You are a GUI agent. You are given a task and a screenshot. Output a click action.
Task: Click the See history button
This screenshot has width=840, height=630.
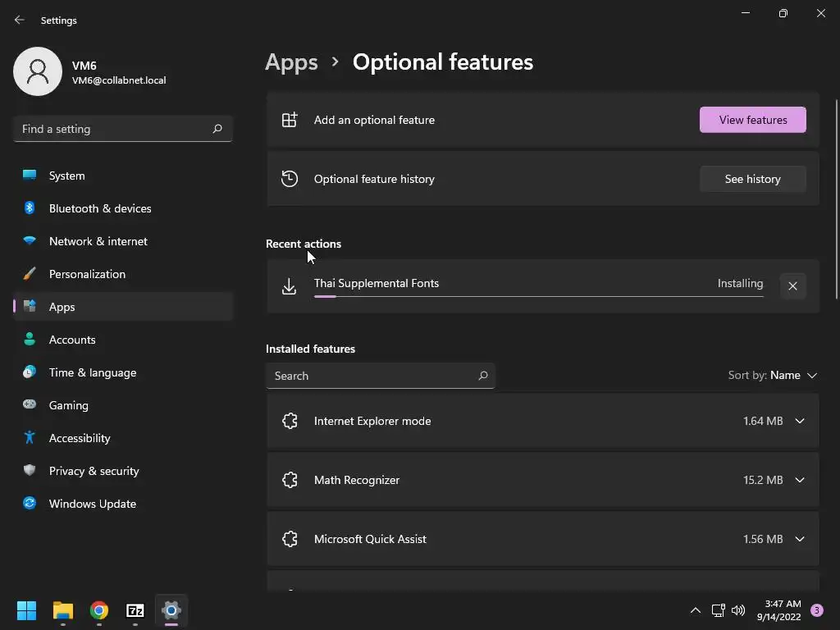(x=752, y=179)
